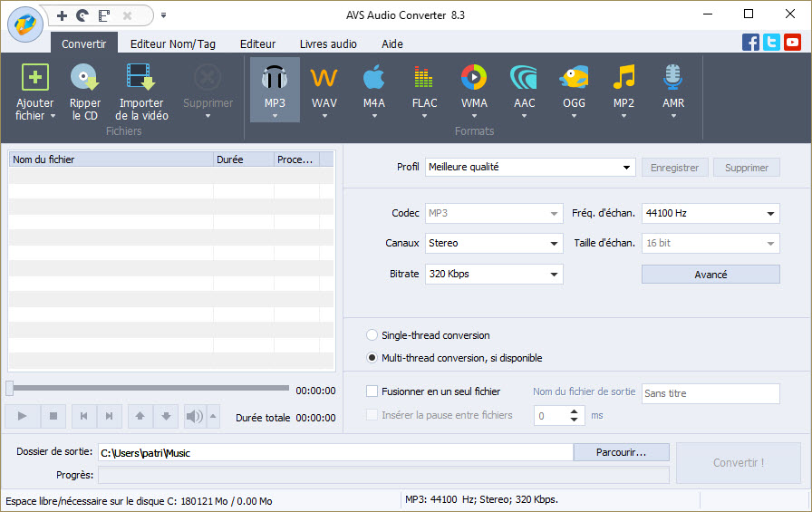Open Importer de la vidéo tool
This screenshot has height=512, width=812.
(x=141, y=78)
